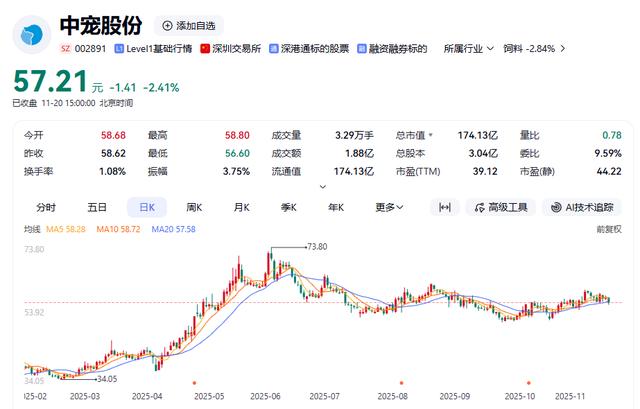640x409 pixels.
Task: Click the 融资融券标的 tag link
Action: [392, 49]
